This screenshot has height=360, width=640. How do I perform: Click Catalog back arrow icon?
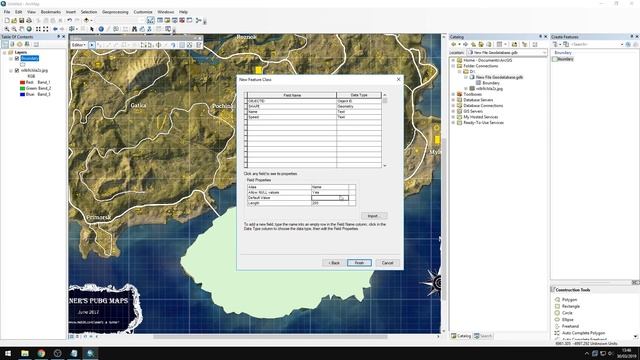coord(453,44)
